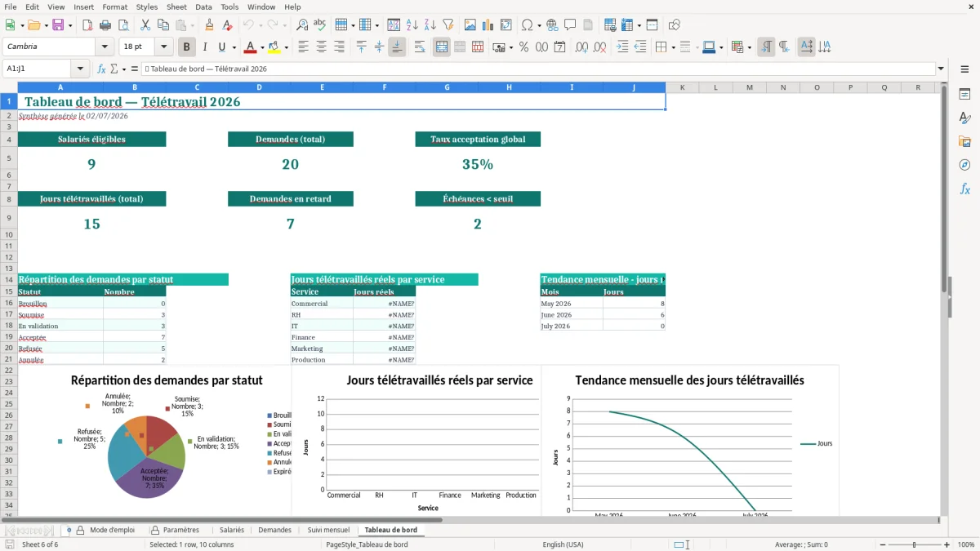980x551 pixels.
Task: Toggle Wrap Text button
Action: pyautogui.click(x=420, y=47)
